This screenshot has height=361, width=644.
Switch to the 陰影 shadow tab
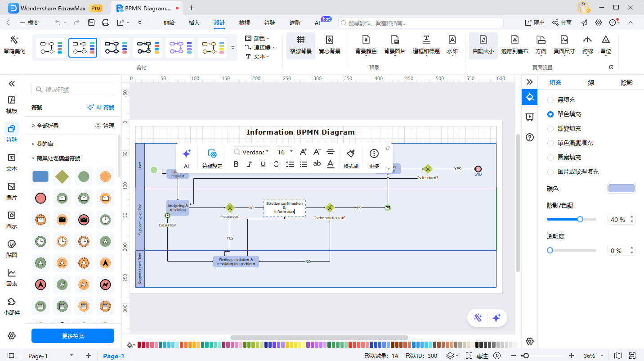tap(626, 82)
